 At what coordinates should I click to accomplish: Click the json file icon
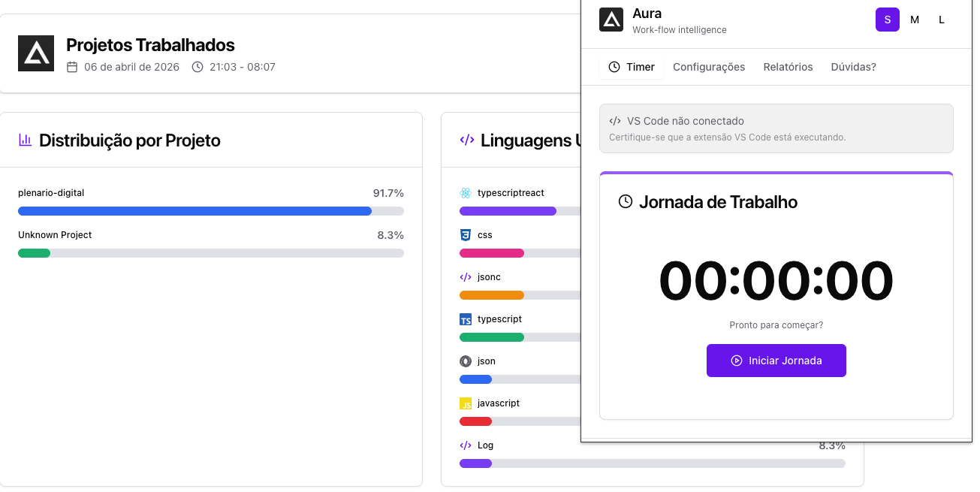tap(466, 361)
